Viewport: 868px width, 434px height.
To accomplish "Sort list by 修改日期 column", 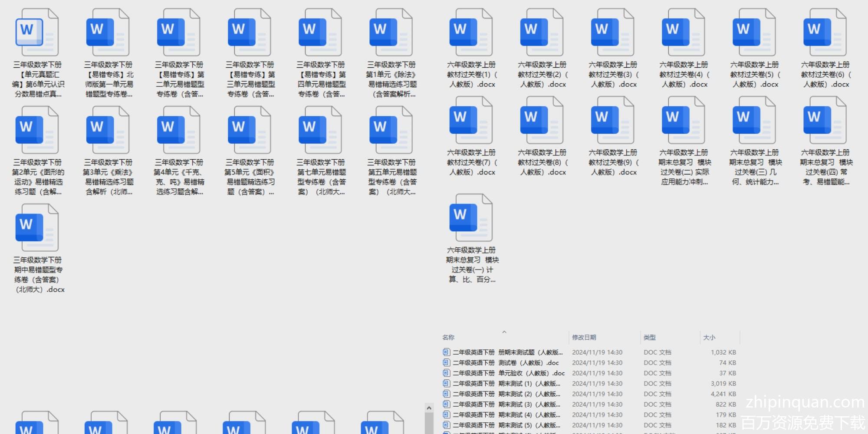I will click(584, 337).
